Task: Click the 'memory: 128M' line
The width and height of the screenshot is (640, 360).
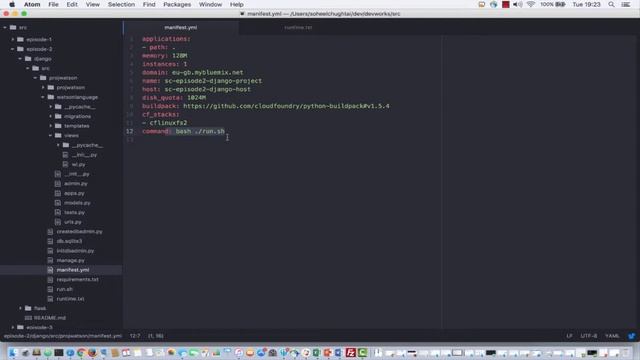Action: point(164,56)
